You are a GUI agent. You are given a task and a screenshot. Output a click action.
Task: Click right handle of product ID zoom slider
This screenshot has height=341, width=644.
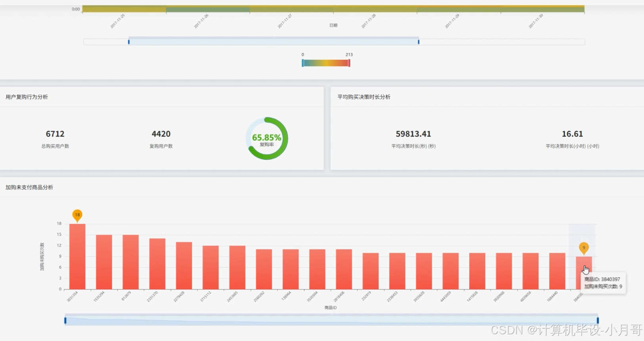[598, 320]
